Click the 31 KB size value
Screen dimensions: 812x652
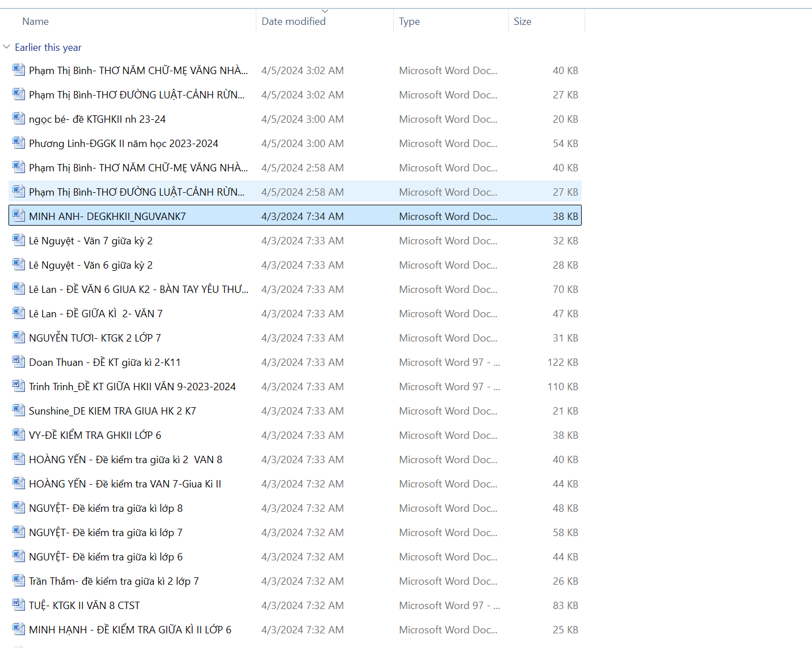[565, 338]
